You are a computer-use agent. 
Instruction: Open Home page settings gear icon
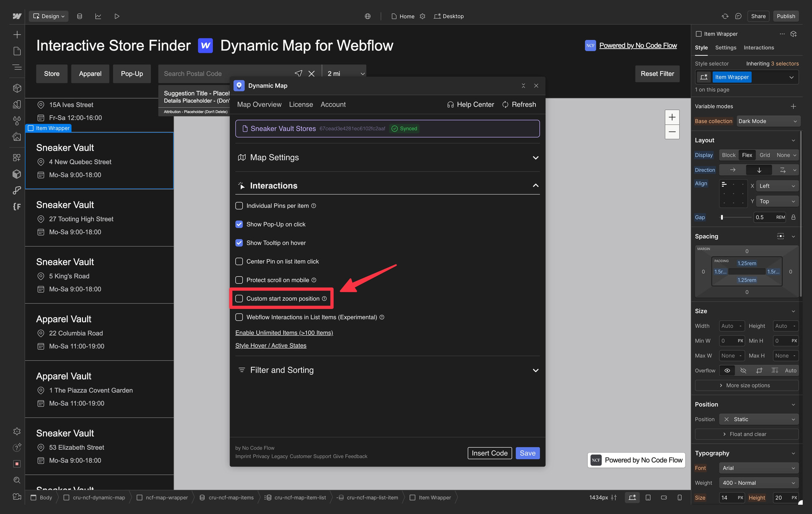tap(422, 16)
